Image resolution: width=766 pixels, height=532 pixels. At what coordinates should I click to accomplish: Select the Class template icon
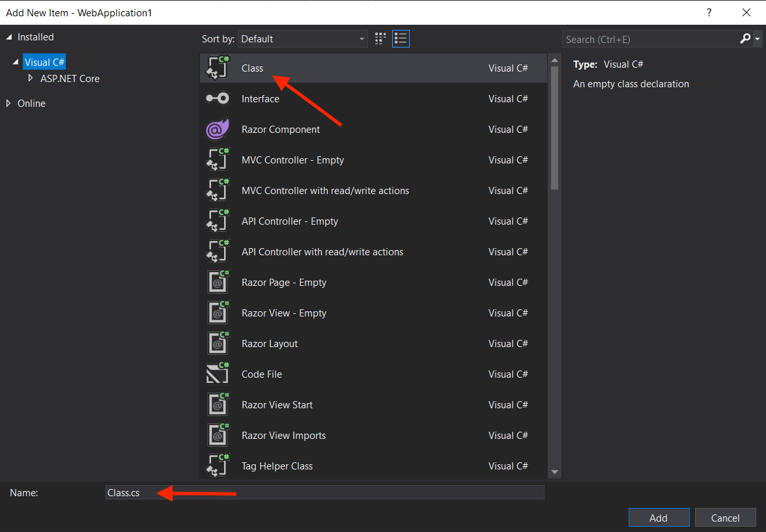pos(217,67)
